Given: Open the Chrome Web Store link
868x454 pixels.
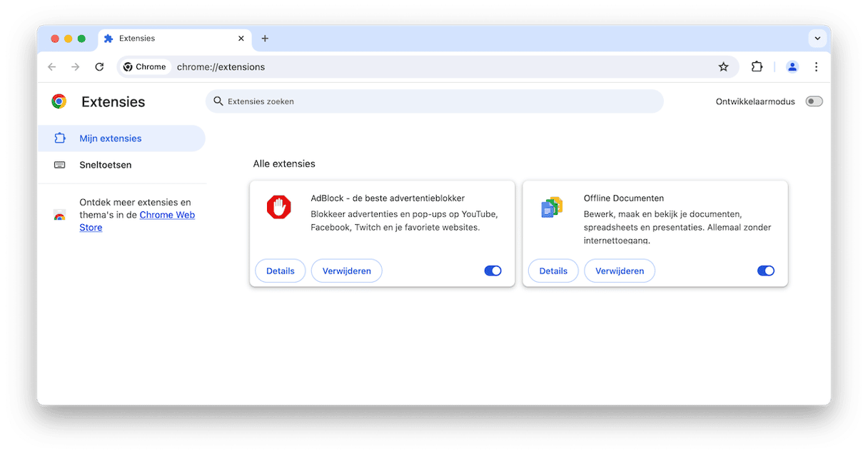Looking at the screenshot, I should (137, 221).
